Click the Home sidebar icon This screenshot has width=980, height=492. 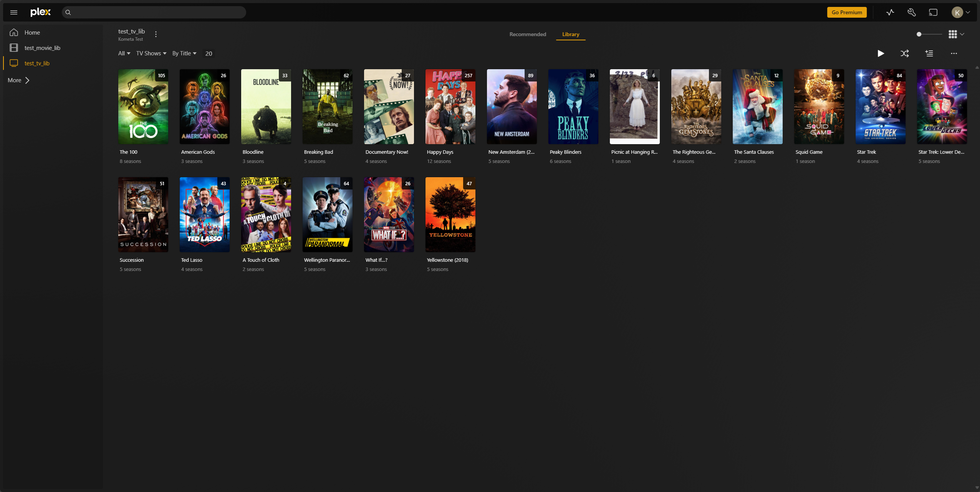[x=14, y=32]
